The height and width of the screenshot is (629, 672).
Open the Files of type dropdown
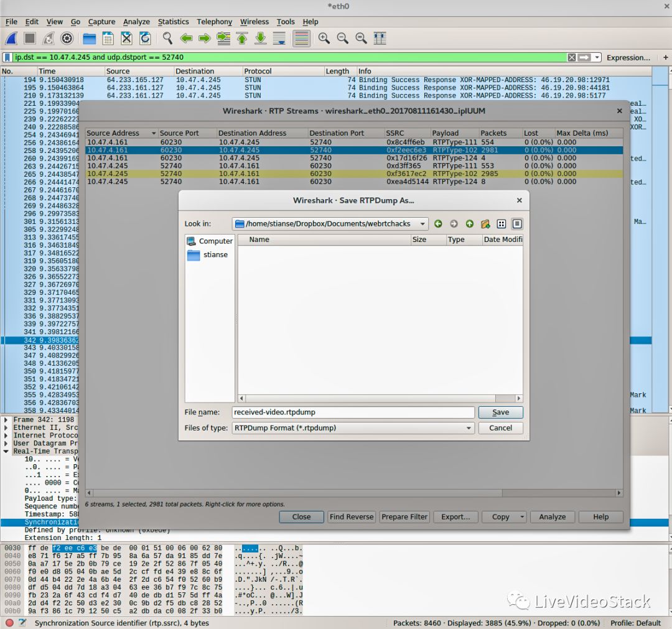[469, 428]
